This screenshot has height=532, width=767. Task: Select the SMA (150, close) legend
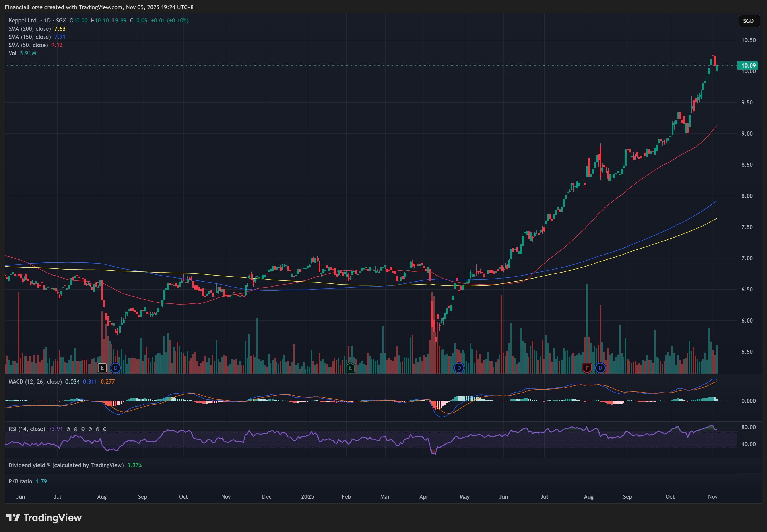tap(30, 37)
